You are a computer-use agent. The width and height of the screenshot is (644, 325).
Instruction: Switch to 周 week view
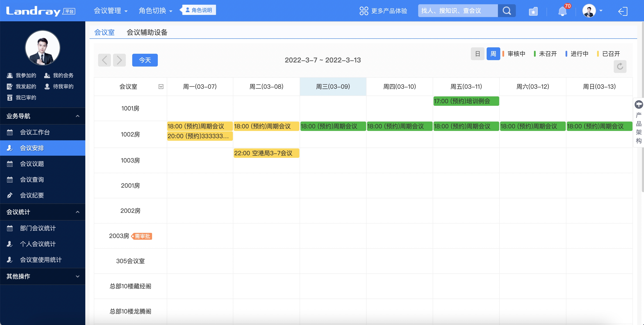click(x=493, y=54)
